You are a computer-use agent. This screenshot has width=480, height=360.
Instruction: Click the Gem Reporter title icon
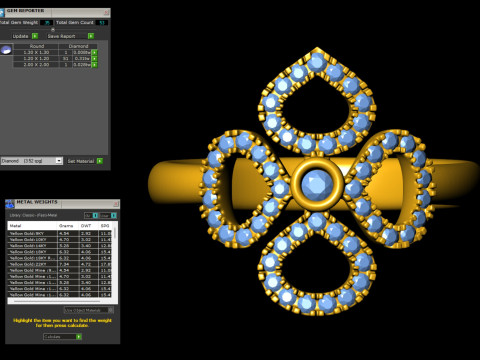[x=2, y=13]
